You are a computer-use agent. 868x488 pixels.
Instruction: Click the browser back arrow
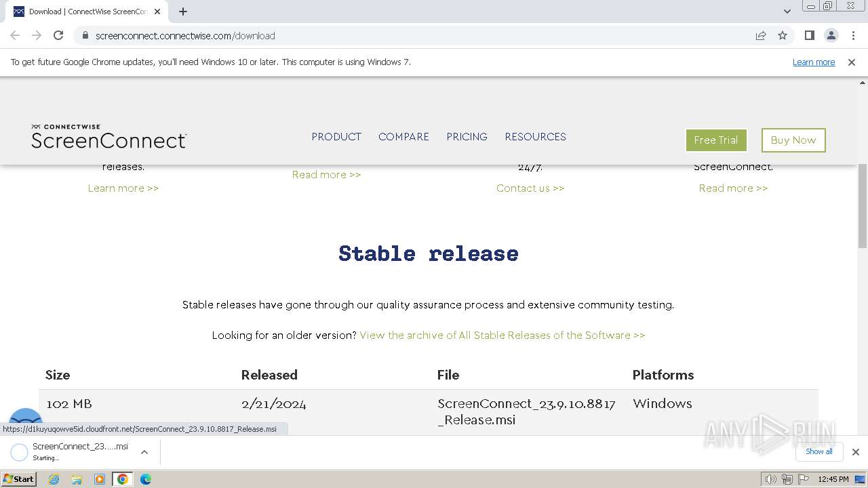pyautogui.click(x=15, y=35)
